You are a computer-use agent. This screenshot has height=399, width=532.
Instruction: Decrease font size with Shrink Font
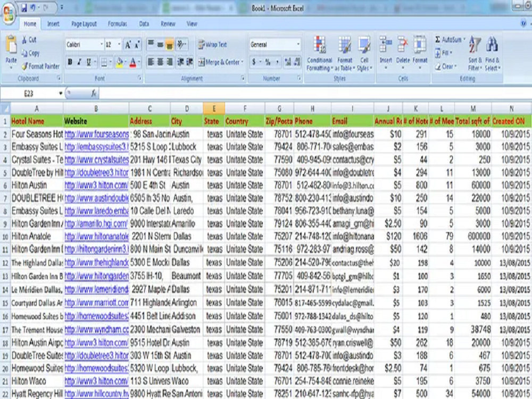[x=137, y=45]
